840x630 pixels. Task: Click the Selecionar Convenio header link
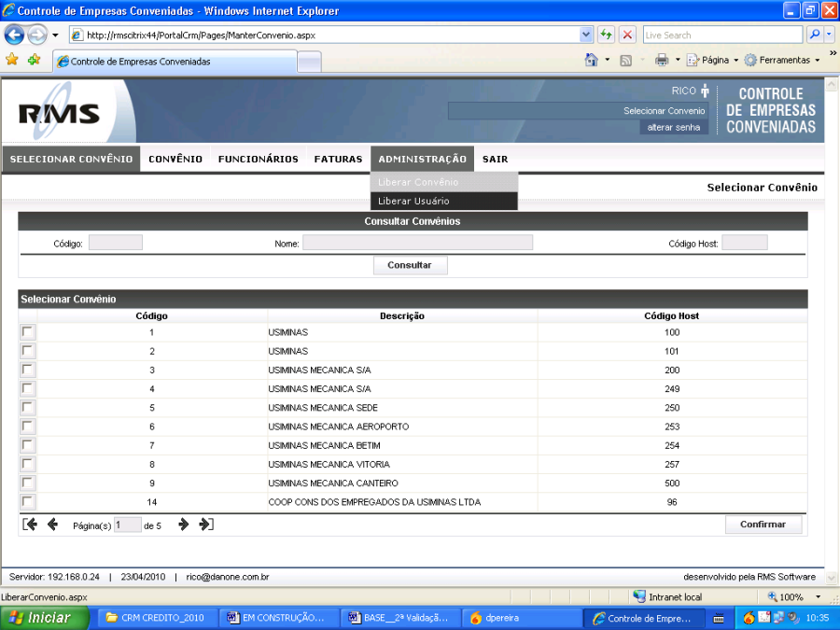[664, 111]
